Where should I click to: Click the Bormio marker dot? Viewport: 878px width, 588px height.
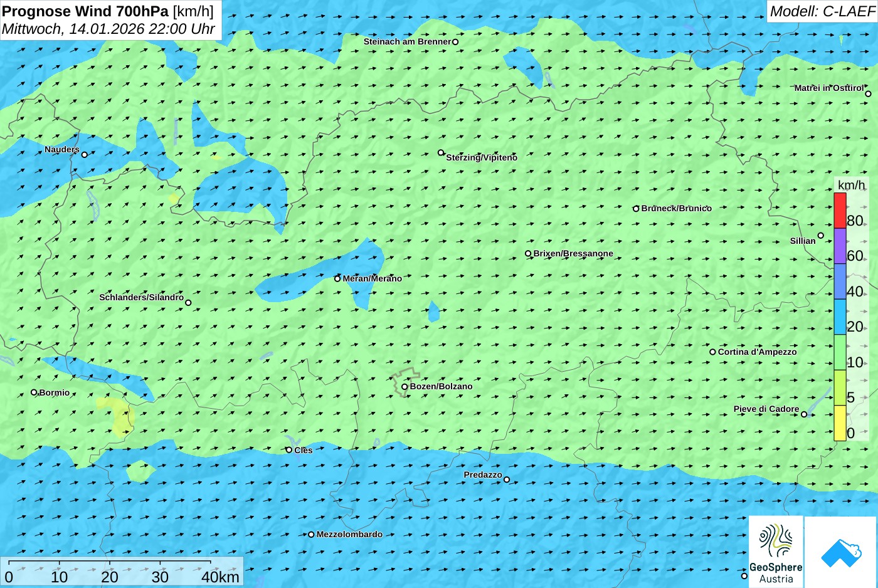[x=34, y=392]
